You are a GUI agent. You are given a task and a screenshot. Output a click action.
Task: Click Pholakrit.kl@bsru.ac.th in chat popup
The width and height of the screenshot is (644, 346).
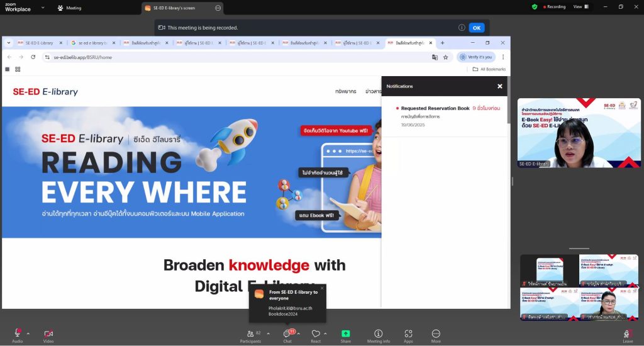tap(291, 308)
